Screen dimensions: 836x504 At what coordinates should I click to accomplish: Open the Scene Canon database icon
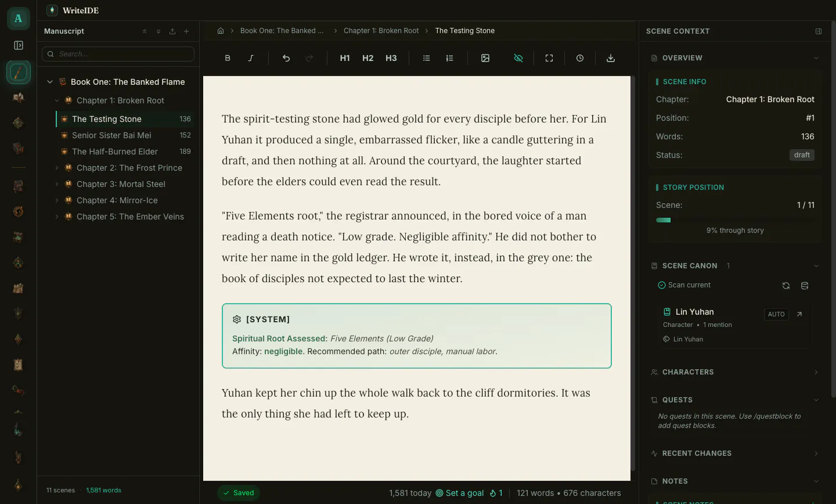pos(805,286)
